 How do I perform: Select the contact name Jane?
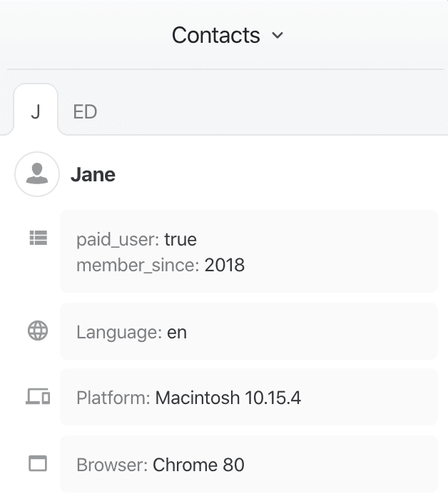coord(93,174)
